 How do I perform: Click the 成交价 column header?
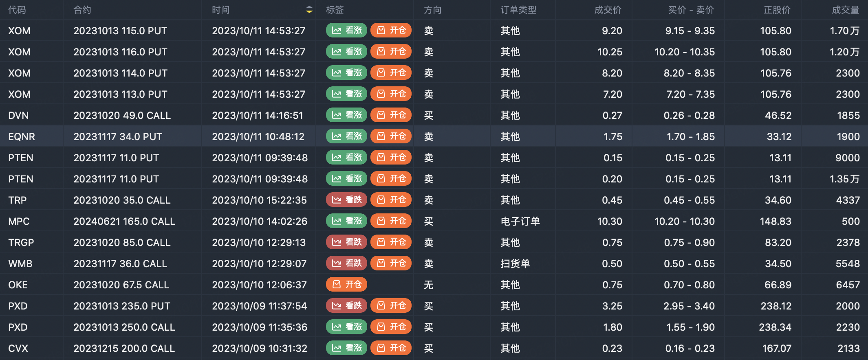tap(608, 10)
